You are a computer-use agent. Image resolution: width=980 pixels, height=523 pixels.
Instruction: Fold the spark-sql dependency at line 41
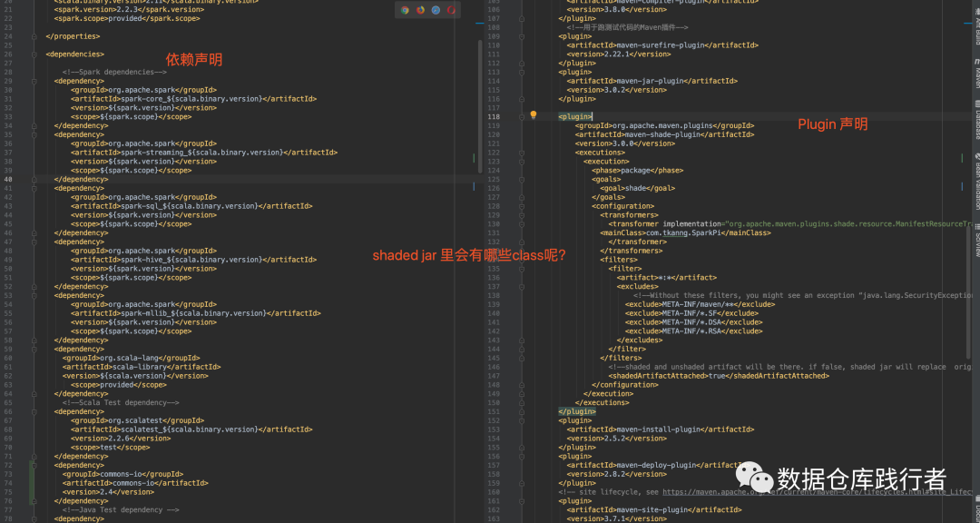[x=34, y=188]
